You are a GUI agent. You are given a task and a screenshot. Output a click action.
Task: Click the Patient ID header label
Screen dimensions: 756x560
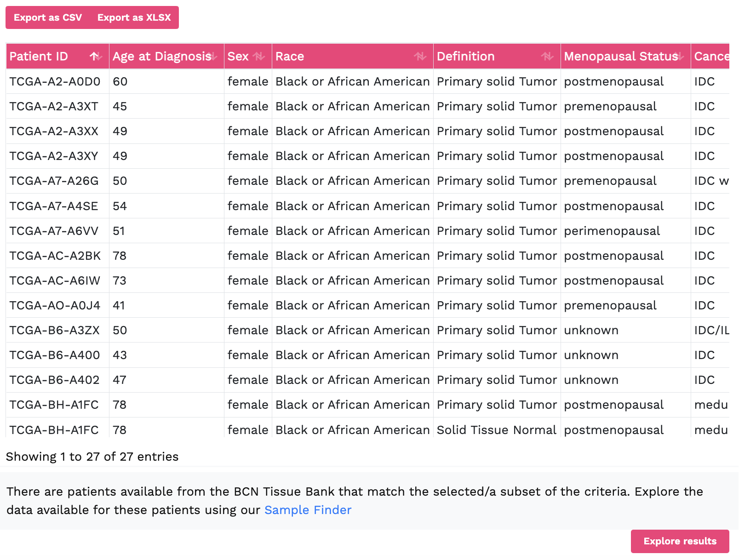(x=39, y=56)
